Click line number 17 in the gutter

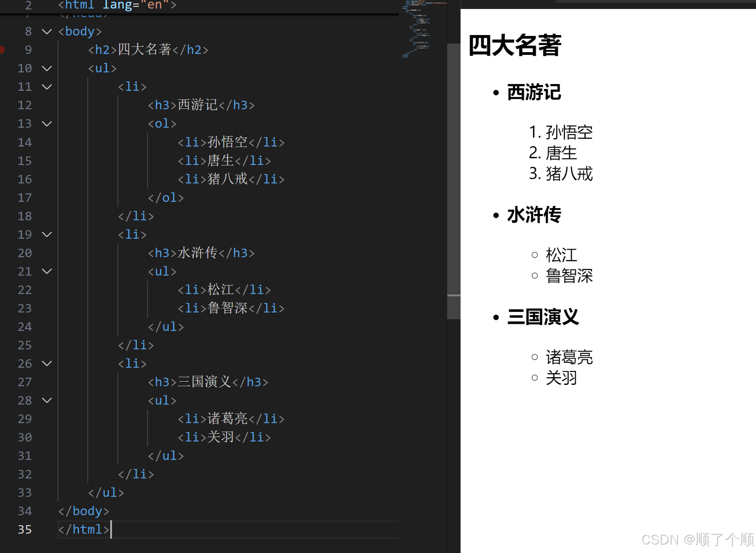pos(25,198)
